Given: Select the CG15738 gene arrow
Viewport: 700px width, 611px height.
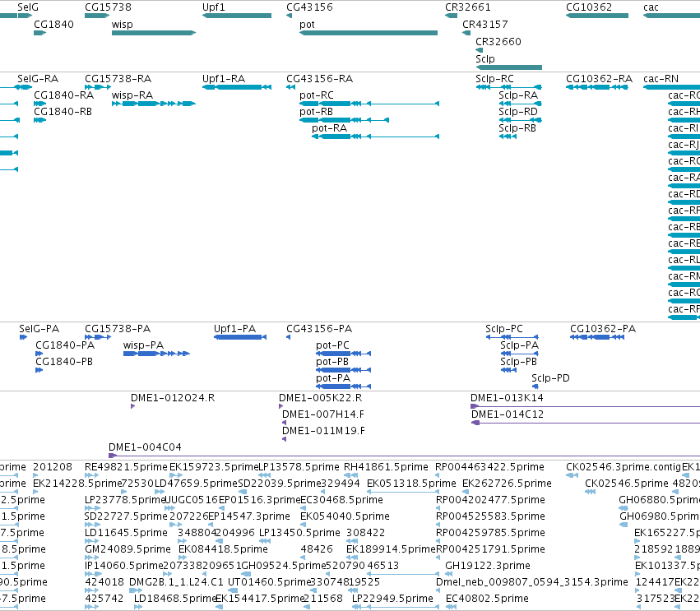Looking at the screenshot, I should [x=97, y=16].
